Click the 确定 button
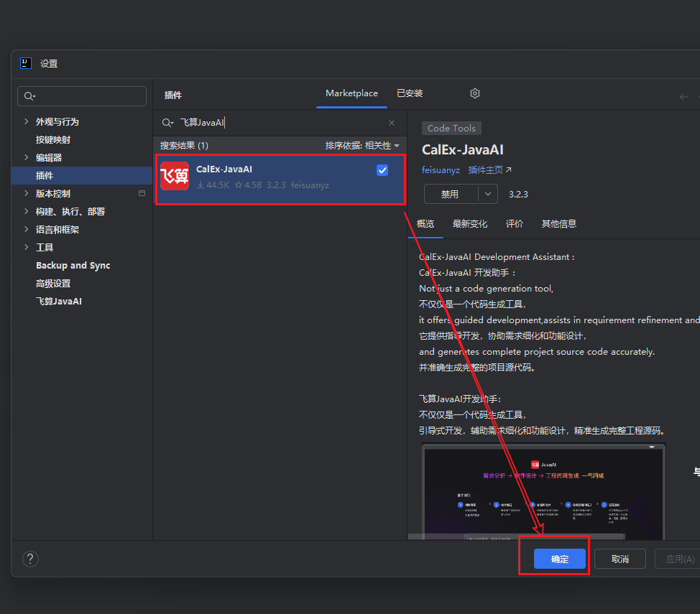Image resolution: width=700 pixels, height=614 pixels. [x=559, y=559]
